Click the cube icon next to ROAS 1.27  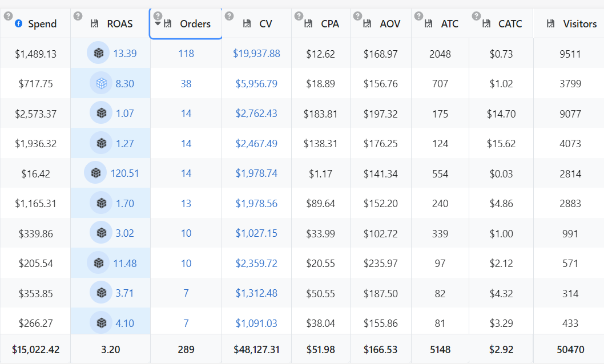tap(101, 143)
